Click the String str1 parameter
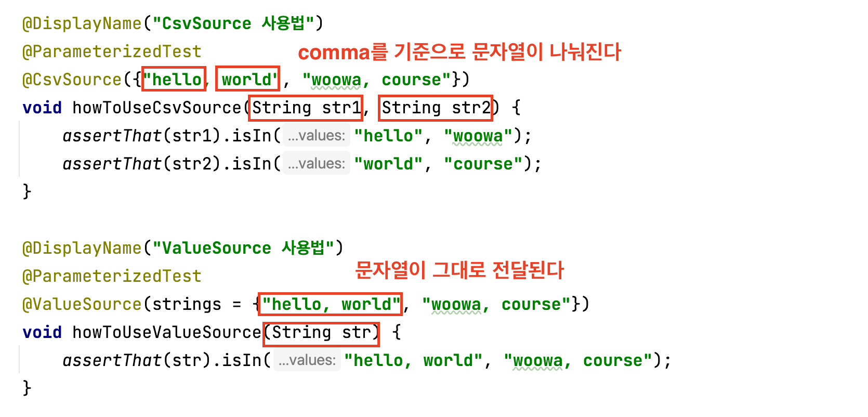 [x=306, y=108]
